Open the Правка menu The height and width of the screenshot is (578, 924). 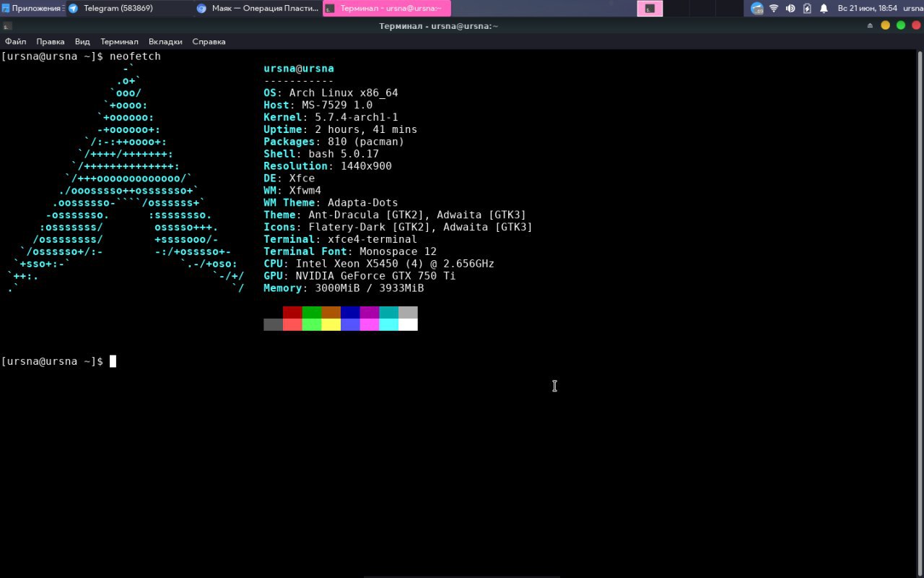click(x=51, y=41)
